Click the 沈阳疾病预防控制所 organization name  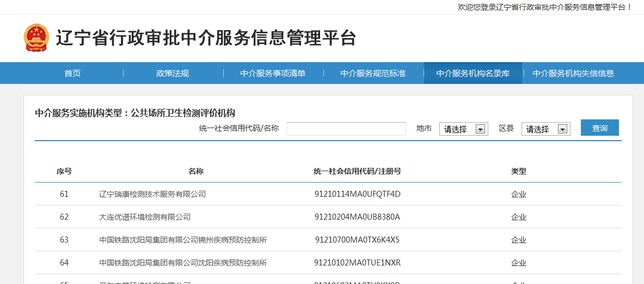pos(183,263)
